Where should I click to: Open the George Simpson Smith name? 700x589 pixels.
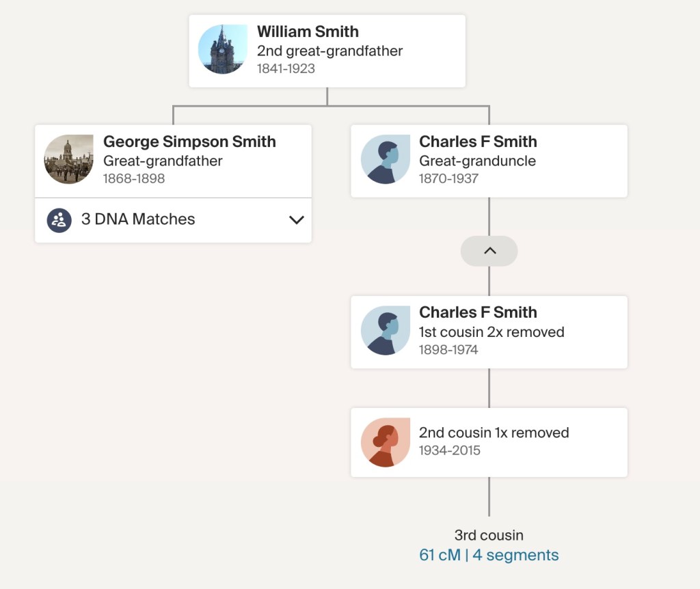(189, 141)
